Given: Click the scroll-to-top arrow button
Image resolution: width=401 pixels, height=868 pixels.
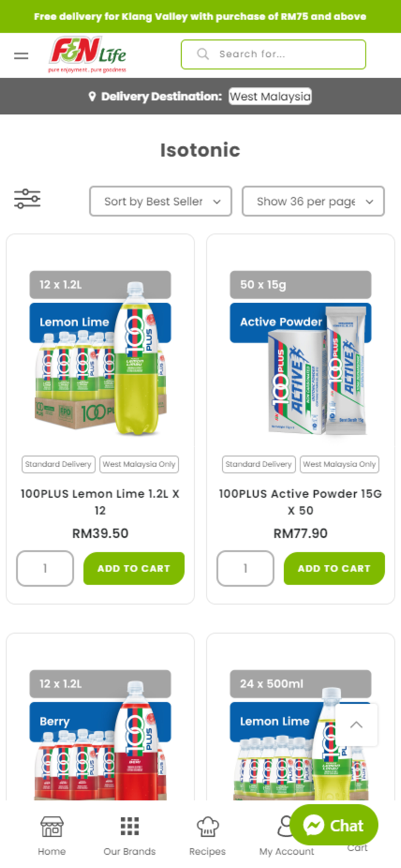Looking at the screenshot, I should click(356, 724).
